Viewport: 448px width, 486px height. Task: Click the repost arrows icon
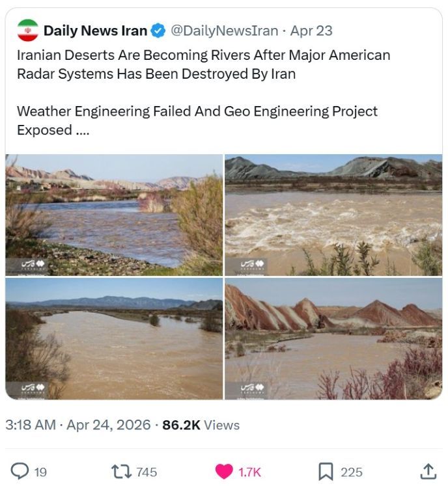click(x=121, y=472)
